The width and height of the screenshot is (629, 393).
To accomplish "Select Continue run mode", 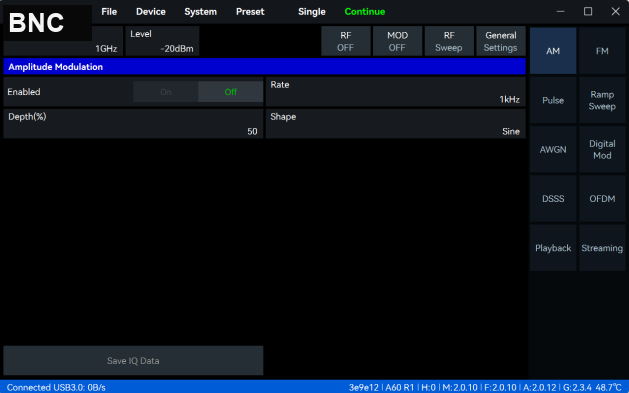I will pos(365,12).
